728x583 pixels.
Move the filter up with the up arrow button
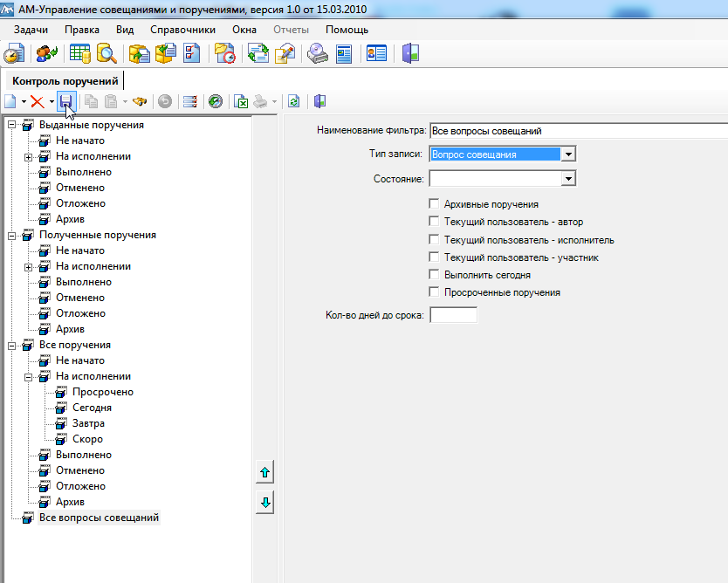tap(264, 472)
